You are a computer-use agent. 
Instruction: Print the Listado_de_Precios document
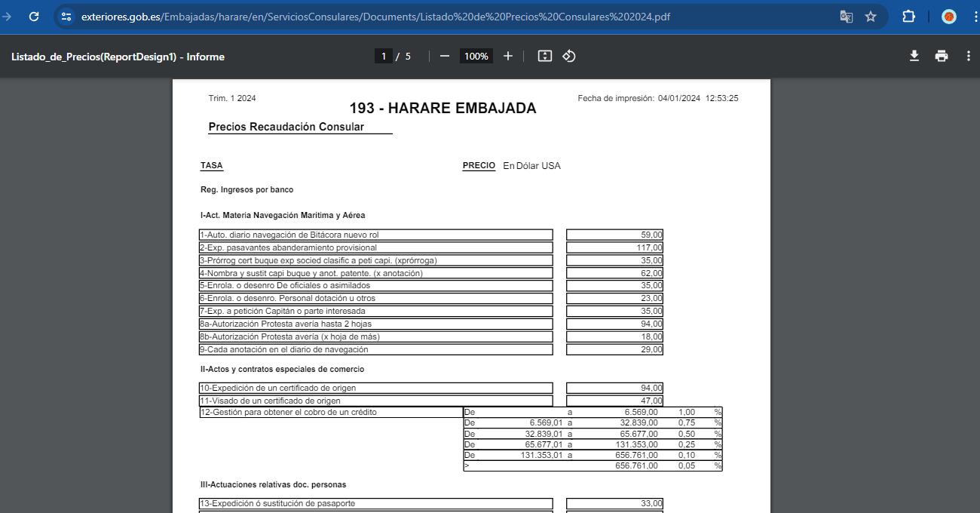941,56
